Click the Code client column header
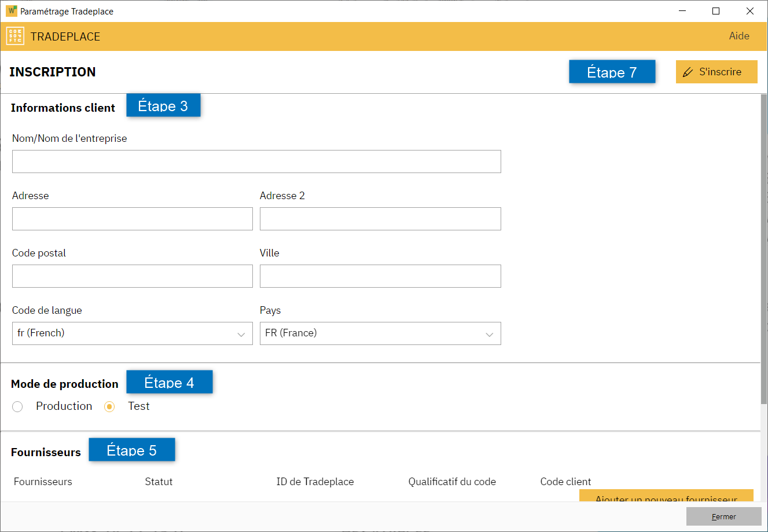This screenshot has height=532, width=768. pyautogui.click(x=565, y=482)
